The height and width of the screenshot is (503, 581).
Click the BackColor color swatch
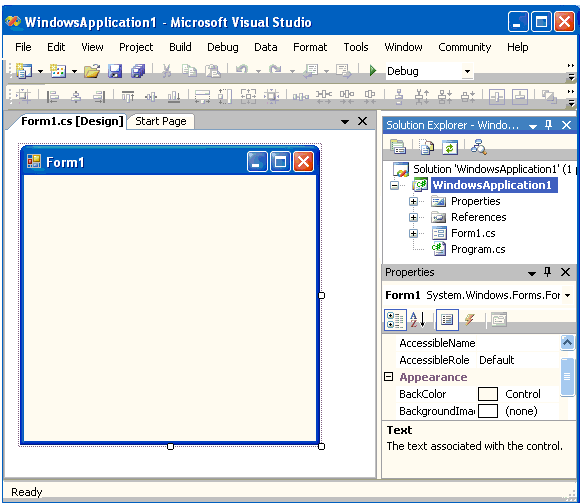pyautogui.click(x=488, y=394)
